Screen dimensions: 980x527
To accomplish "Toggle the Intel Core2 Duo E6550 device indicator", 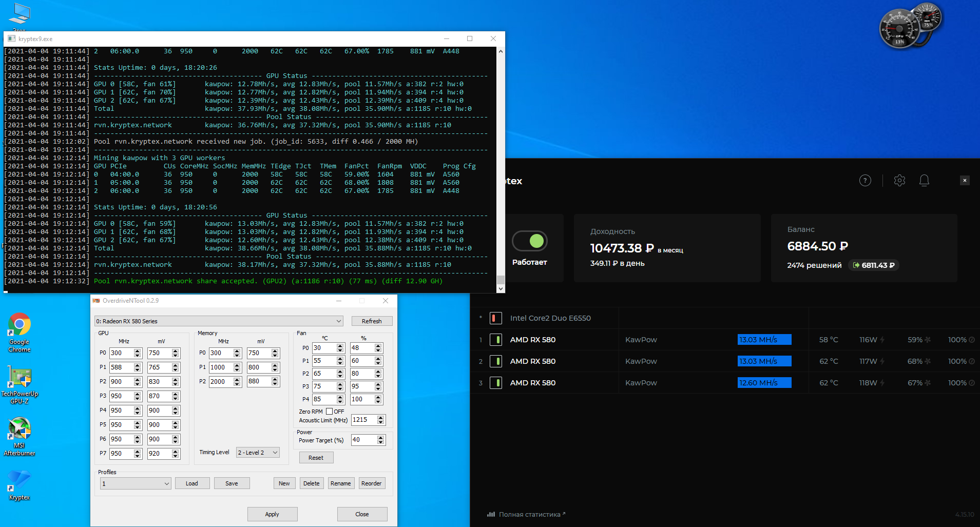I will [x=495, y=318].
